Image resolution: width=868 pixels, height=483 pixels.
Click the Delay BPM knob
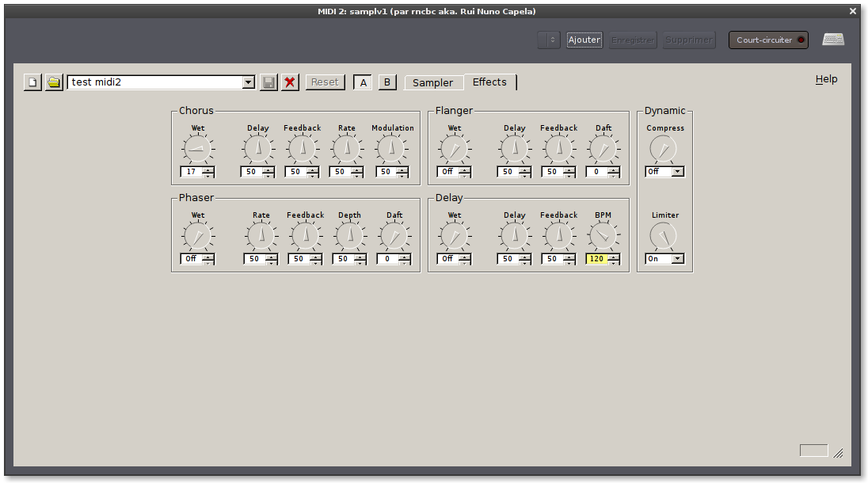(603, 236)
